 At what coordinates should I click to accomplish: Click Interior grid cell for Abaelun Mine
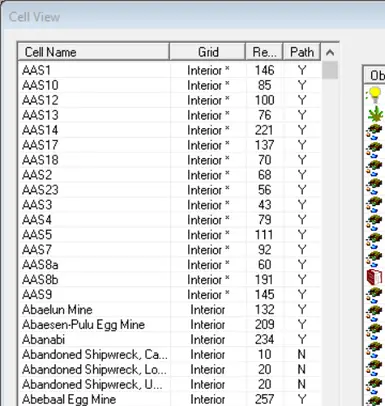[208, 310]
